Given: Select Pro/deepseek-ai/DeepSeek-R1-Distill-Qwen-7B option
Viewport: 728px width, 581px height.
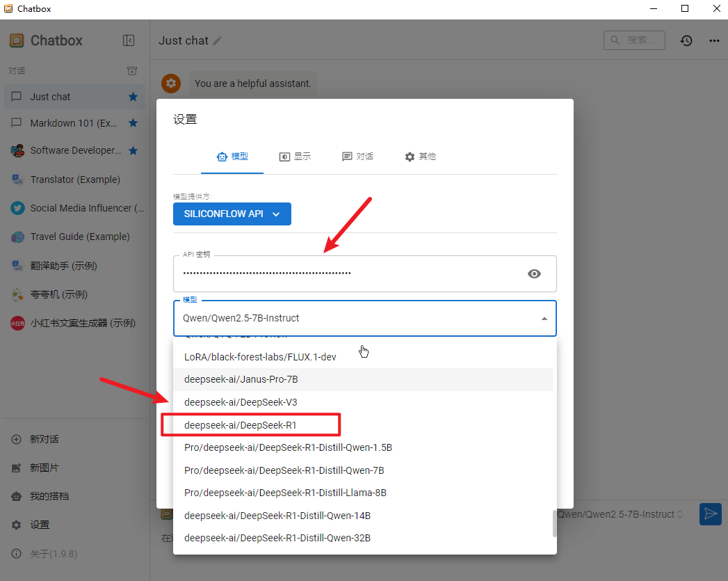Looking at the screenshot, I should click(363, 470).
